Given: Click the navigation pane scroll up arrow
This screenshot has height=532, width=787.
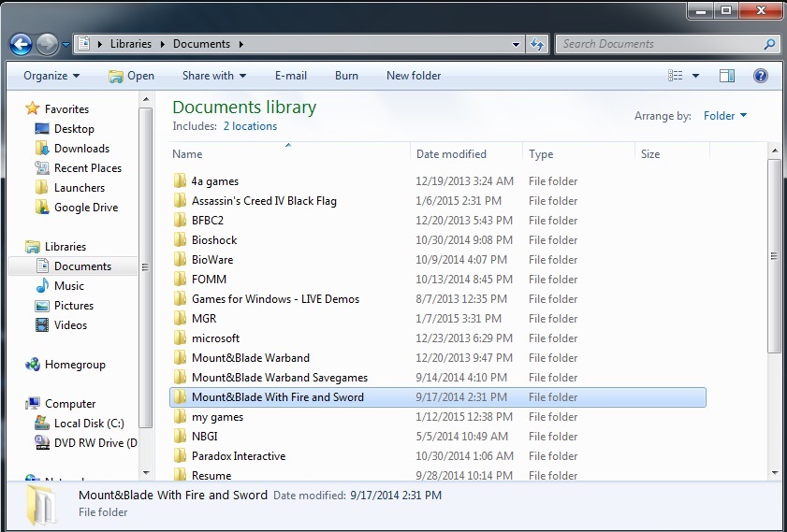Looking at the screenshot, I should tap(146, 99).
